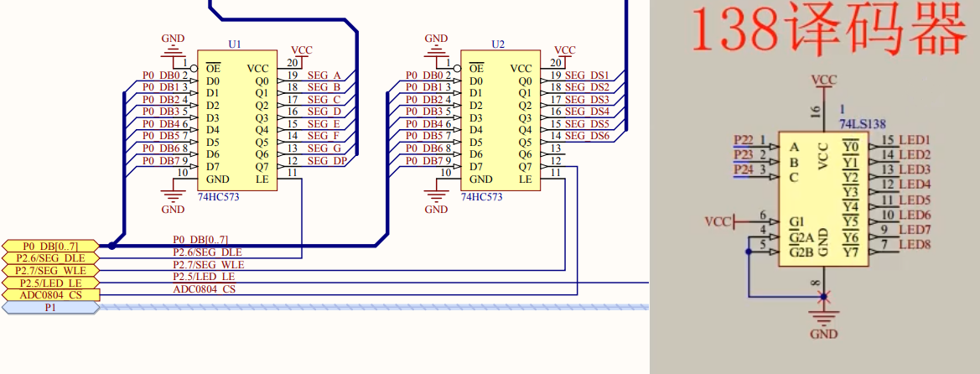The image size is (980, 374).
Task: Select the VCC power symbol feeding G1
Action: point(720,222)
